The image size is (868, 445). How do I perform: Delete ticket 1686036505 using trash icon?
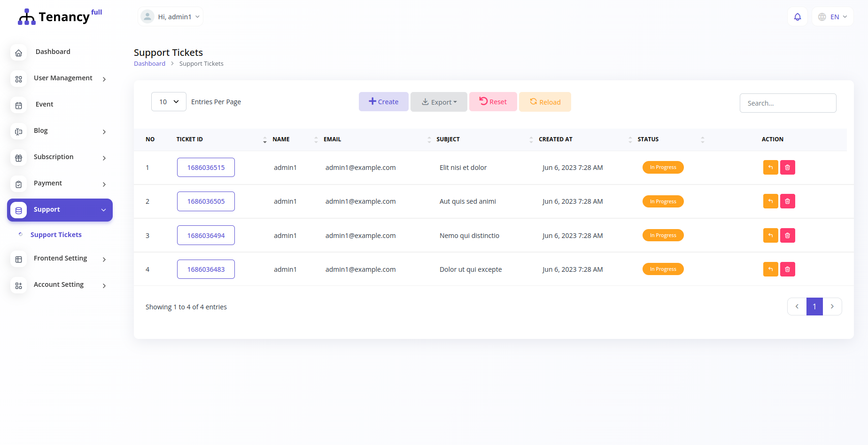(787, 201)
